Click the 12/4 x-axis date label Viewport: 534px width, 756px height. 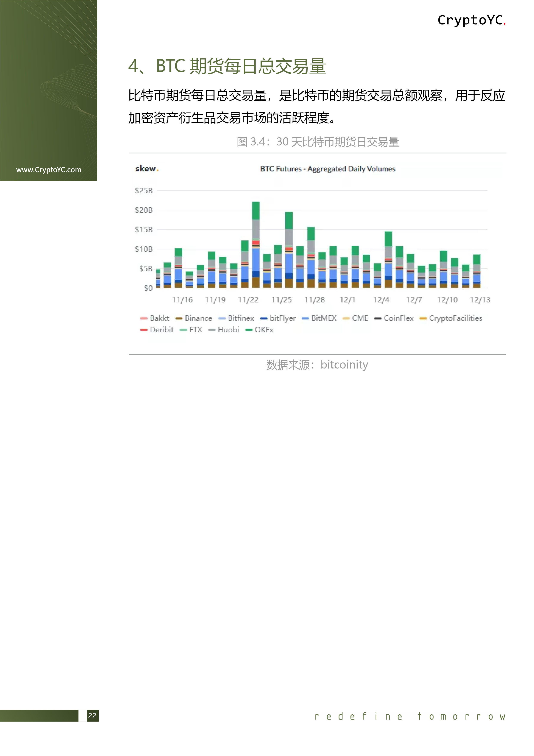coord(381,300)
